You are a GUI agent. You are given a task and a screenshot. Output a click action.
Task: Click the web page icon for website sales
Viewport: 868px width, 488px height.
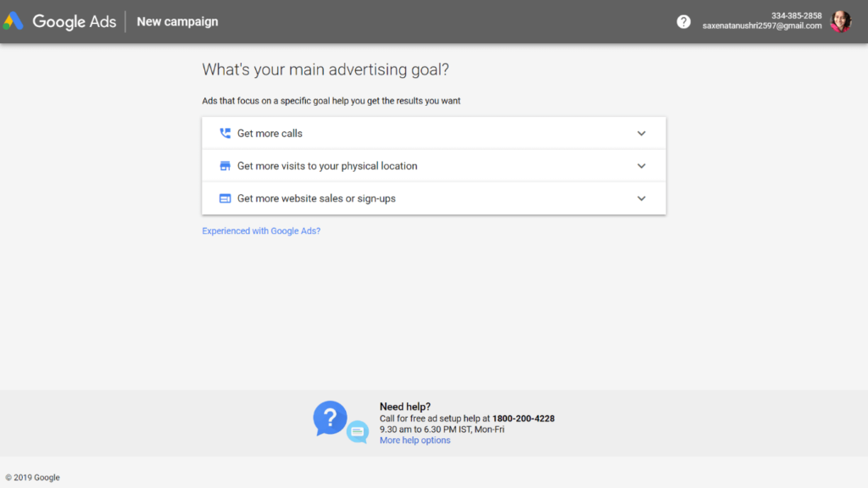click(225, 198)
